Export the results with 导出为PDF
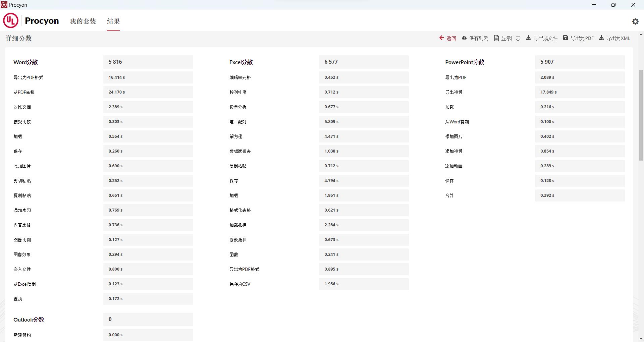 tap(578, 38)
